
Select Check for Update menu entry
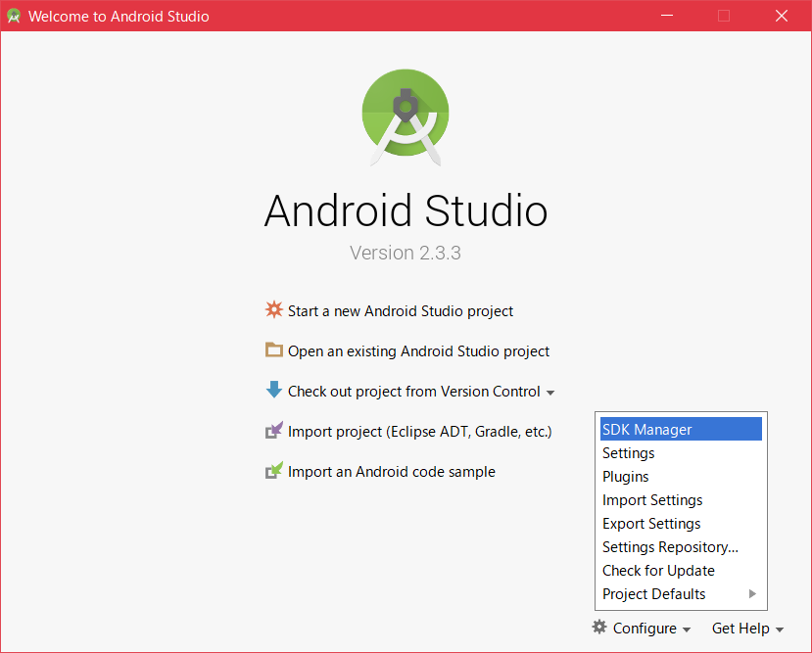pos(681,570)
